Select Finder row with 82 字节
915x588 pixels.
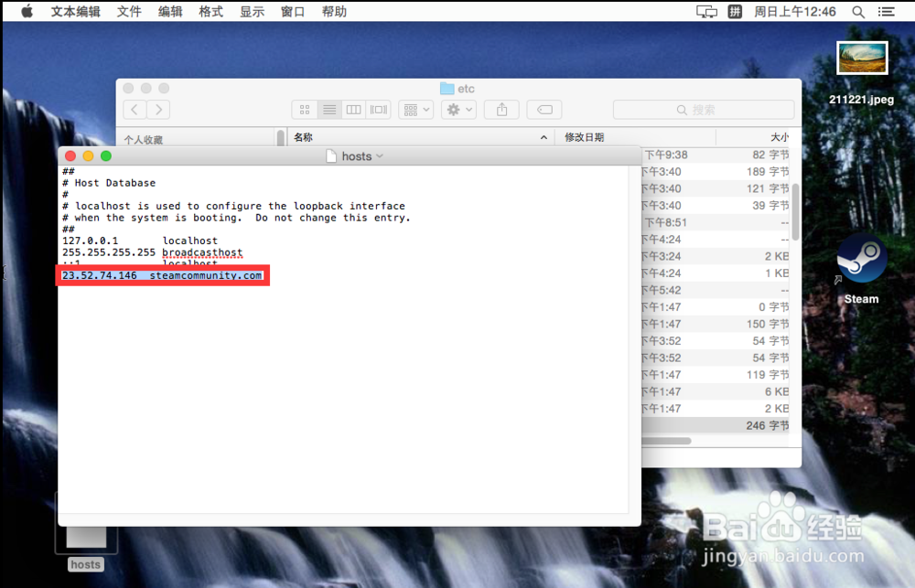pos(717,155)
